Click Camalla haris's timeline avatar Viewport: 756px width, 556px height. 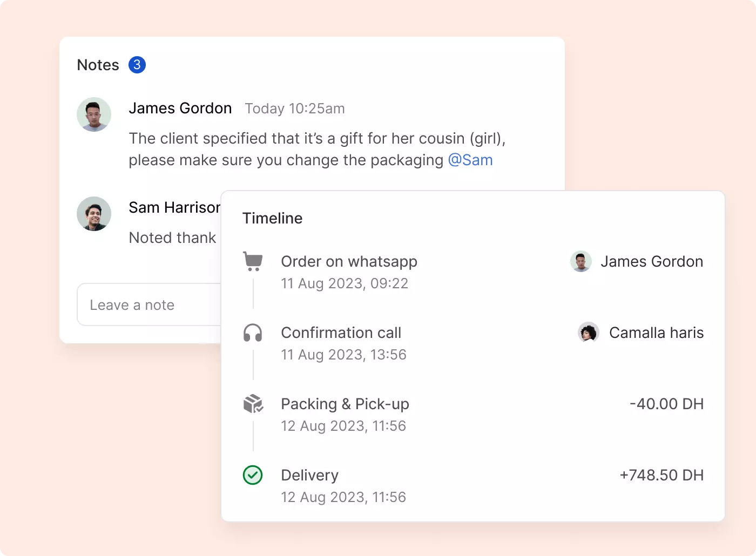pyautogui.click(x=588, y=333)
